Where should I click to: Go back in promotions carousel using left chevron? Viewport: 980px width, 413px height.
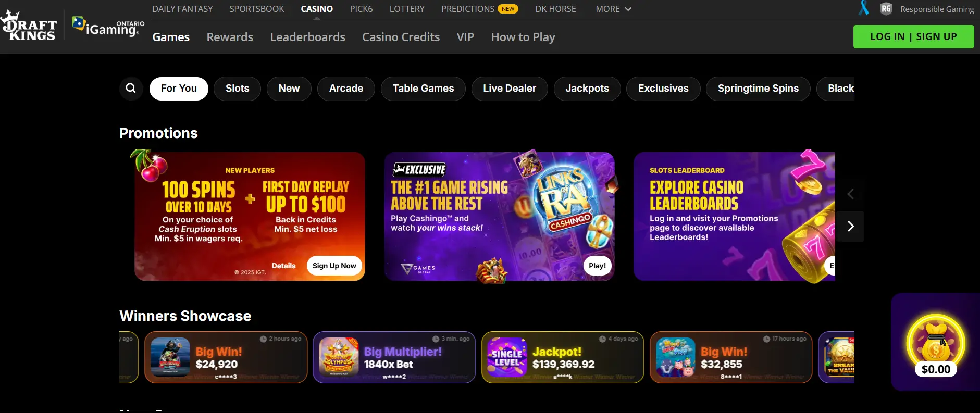pos(850,194)
